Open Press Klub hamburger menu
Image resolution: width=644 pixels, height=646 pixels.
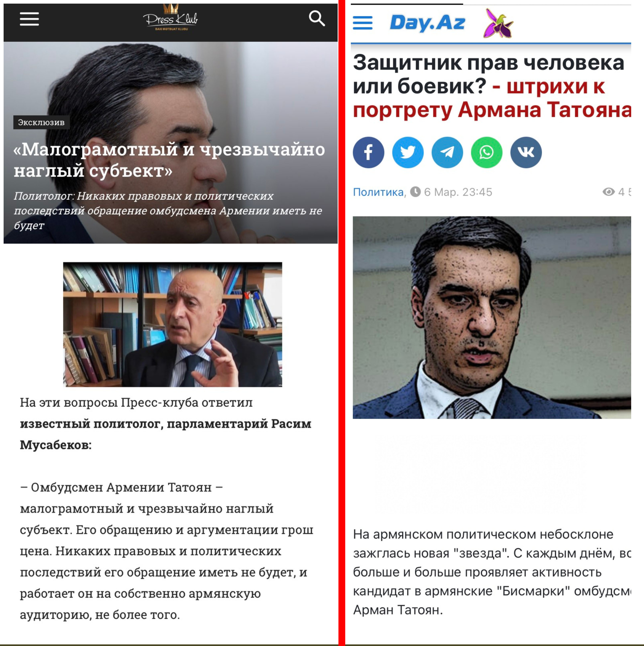point(29,19)
